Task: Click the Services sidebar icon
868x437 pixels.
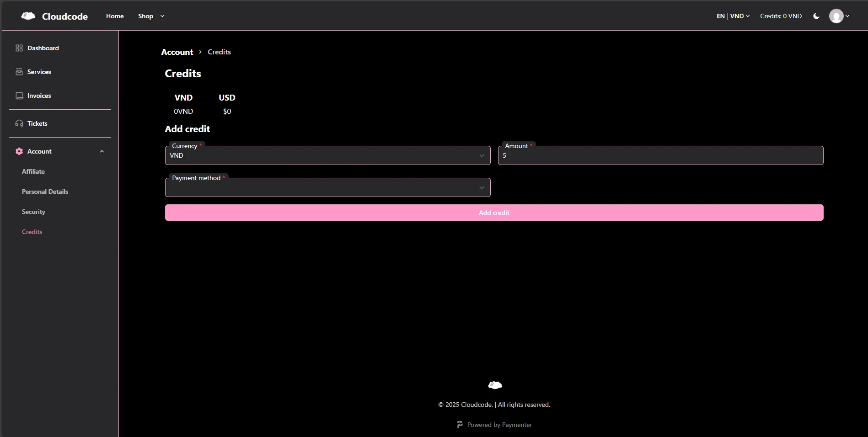Action: (19, 72)
